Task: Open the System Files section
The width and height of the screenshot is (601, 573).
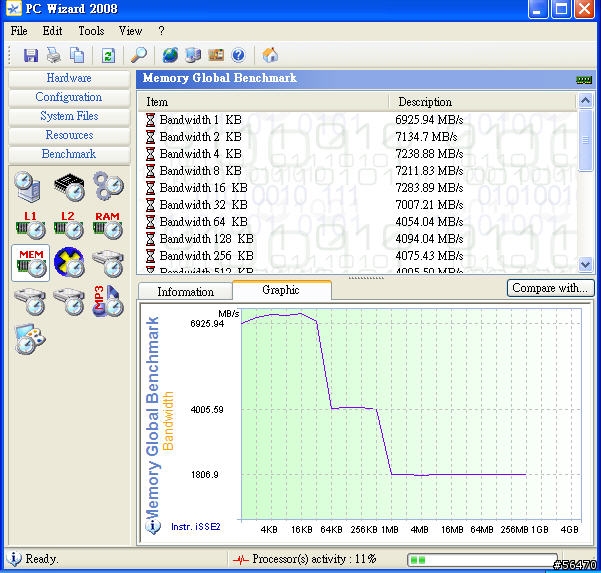Action: 69,116
